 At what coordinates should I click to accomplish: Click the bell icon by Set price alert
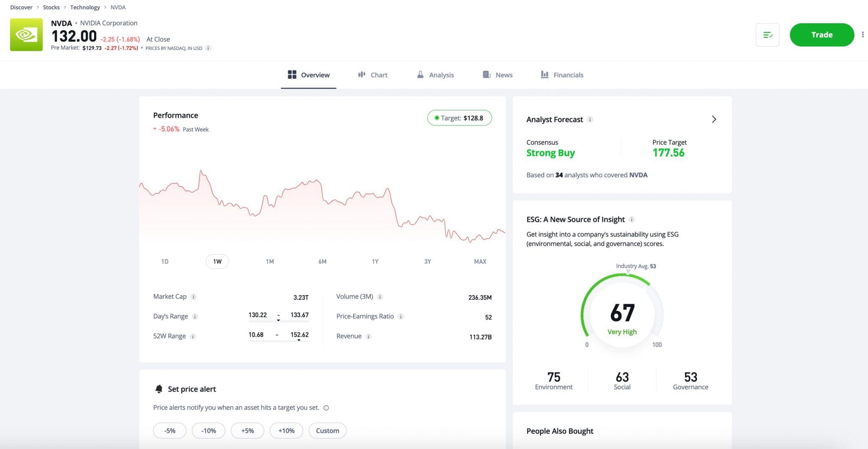pyautogui.click(x=159, y=389)
